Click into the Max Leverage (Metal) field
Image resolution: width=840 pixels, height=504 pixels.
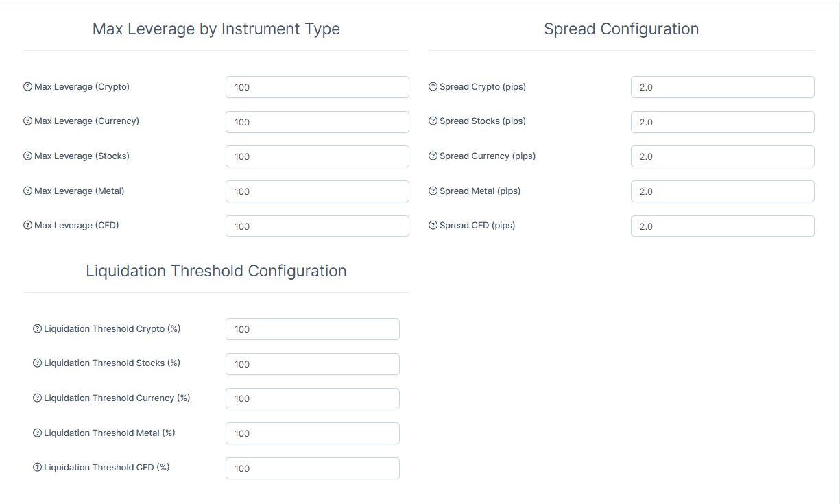(317, 191)
